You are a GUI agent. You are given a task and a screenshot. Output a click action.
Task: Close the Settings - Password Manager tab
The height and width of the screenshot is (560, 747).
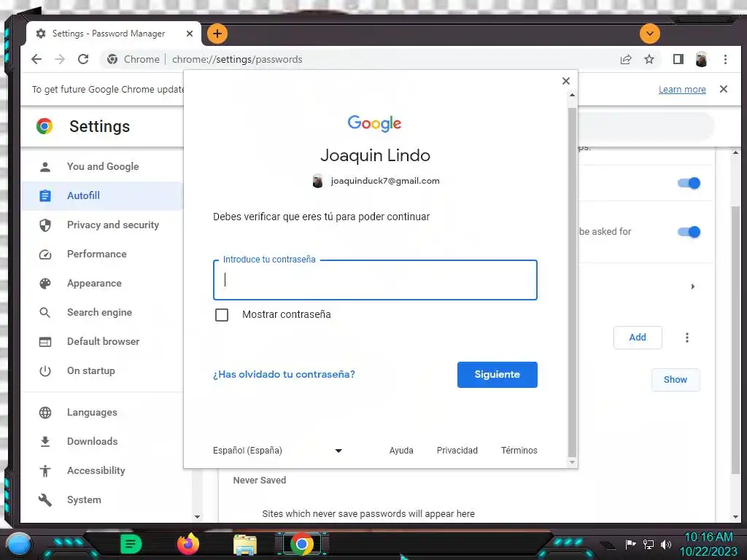click(190, 34)
